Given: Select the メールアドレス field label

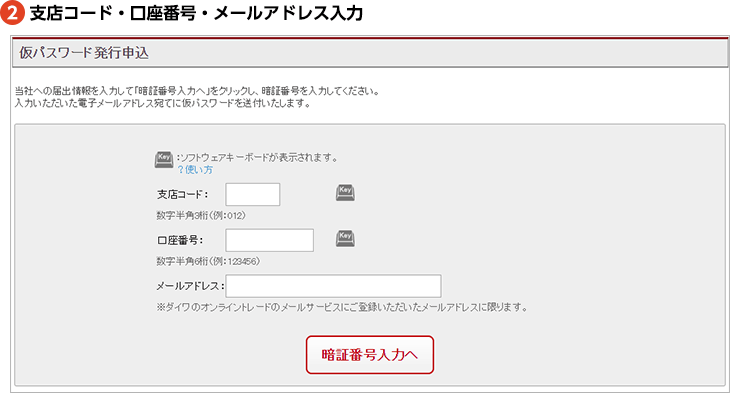Looking at the screenshot, I should coord(190,286).
